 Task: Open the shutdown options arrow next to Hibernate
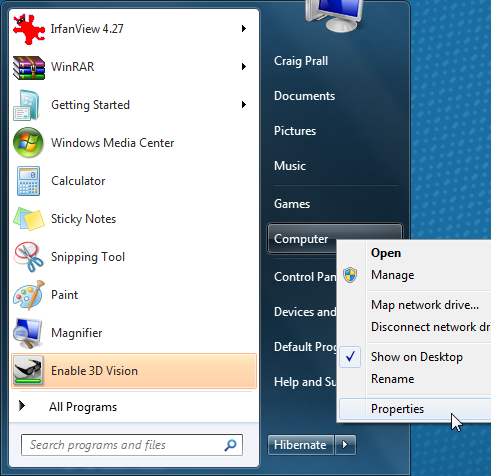point(345,445)
